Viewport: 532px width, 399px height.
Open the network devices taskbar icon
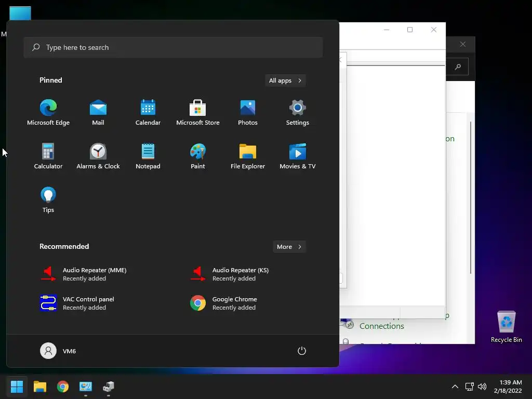(109, 387)
